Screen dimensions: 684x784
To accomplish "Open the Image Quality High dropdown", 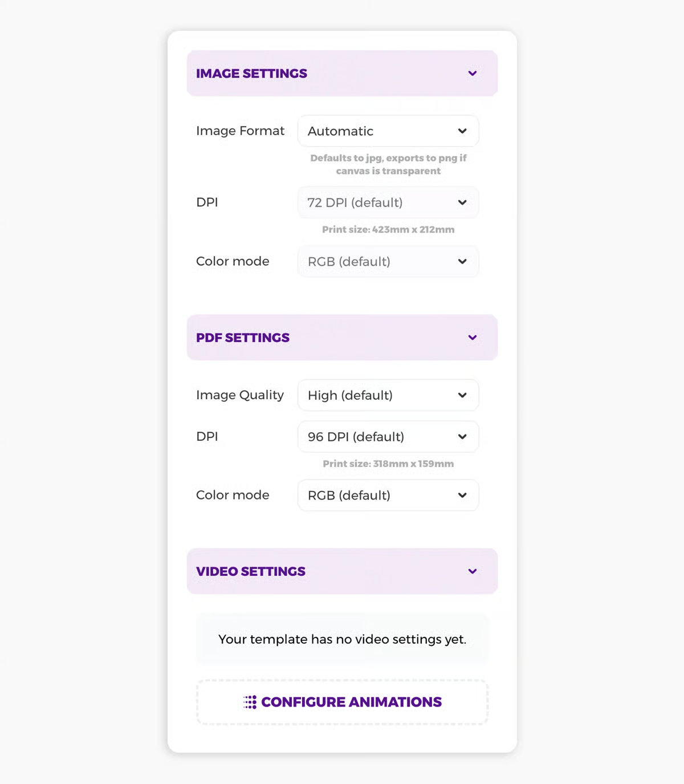I will pos(388,395).
